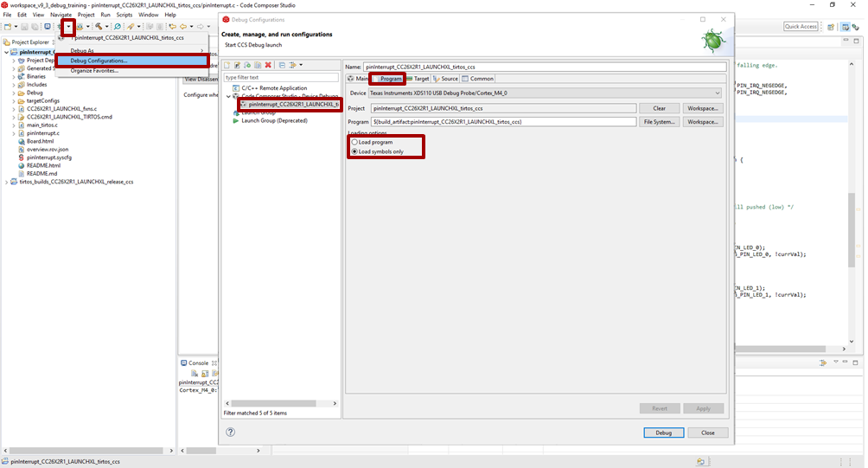
Task: Click the red delete configuration icon
Action: click(x=268, y=65)
